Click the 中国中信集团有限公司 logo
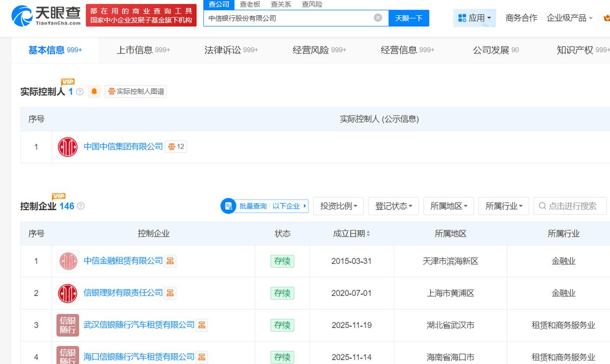This screenshot has height=364, width=610. [x=68, y=147]
